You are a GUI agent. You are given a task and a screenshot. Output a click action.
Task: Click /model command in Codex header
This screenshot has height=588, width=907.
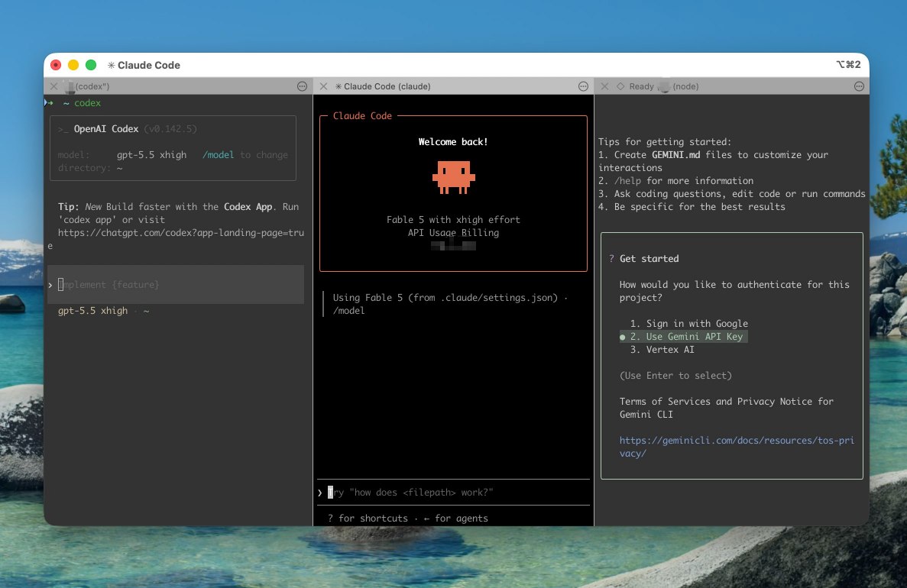click(218, 155)
